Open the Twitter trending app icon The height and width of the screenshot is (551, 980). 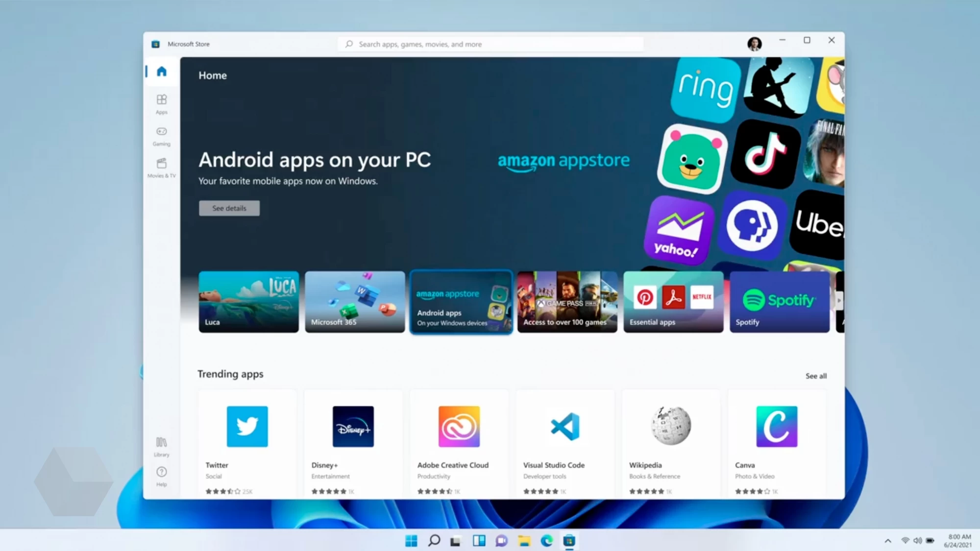click(247, 426)
